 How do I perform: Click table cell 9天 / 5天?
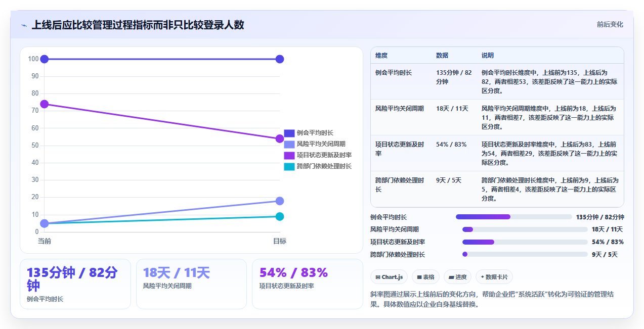click(449, 180)
